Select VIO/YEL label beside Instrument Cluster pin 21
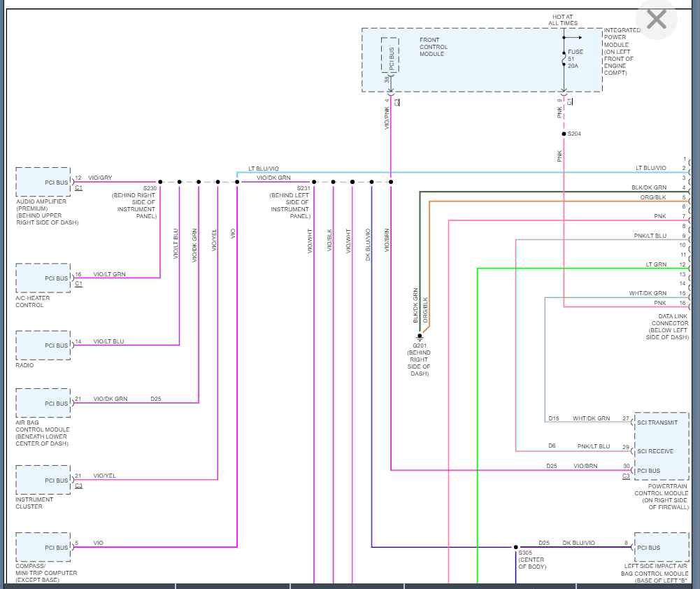Screen dimensions: 700x589 [104, 476]
